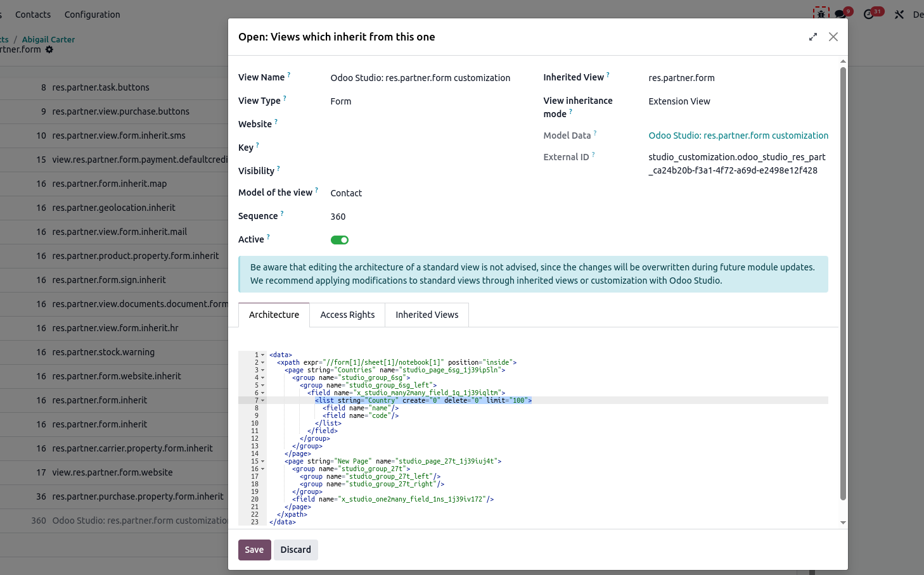Click the scrollbar up arrow in dialog
924x575 pixels.
843,61
